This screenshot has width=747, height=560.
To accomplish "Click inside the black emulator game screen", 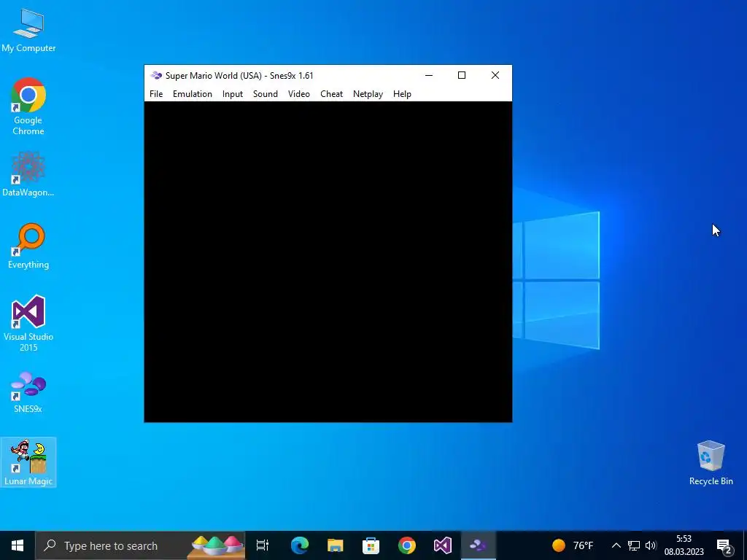I will [328, 262].
